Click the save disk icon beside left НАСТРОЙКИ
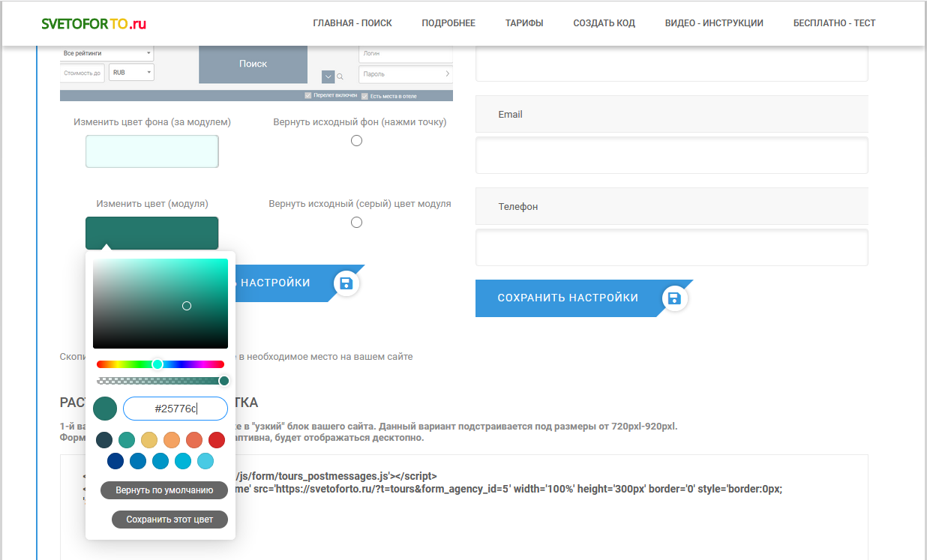This screenshot has height=560, width=927. click(x=346, y=283)
